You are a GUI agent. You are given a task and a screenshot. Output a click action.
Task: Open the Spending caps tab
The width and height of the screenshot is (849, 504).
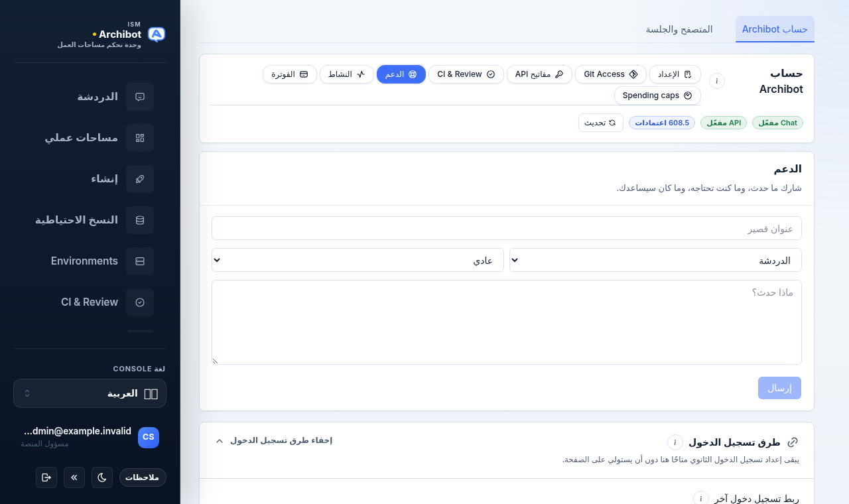657,95
